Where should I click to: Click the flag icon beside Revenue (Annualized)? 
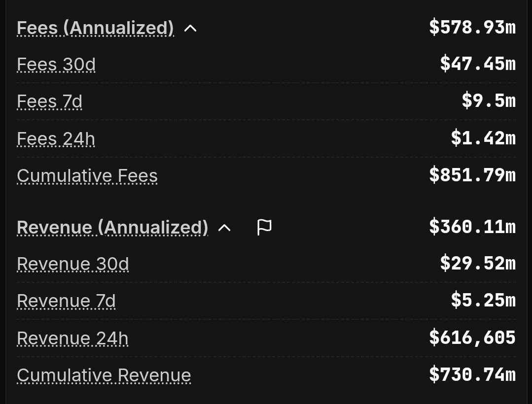[x=264, y=227]
